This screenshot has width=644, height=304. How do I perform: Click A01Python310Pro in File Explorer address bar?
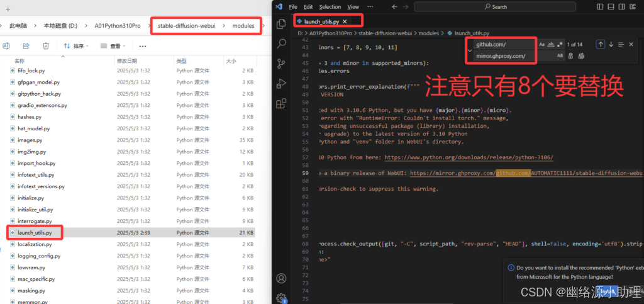(x=118, y=25)
